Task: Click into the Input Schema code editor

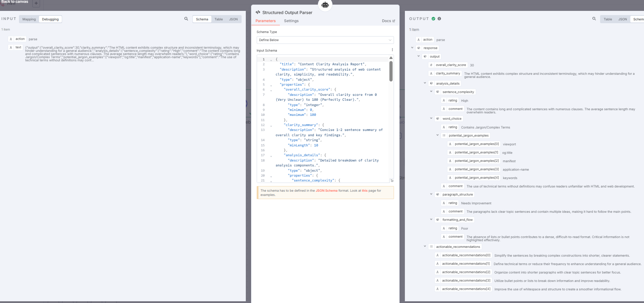Action: click(x=325, y=119)
